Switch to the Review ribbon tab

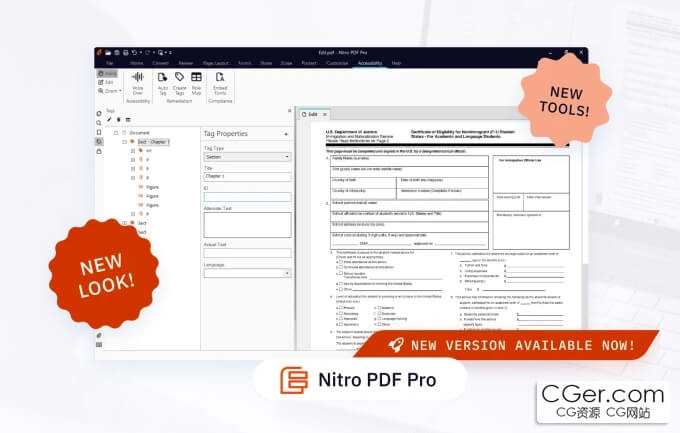186,63
